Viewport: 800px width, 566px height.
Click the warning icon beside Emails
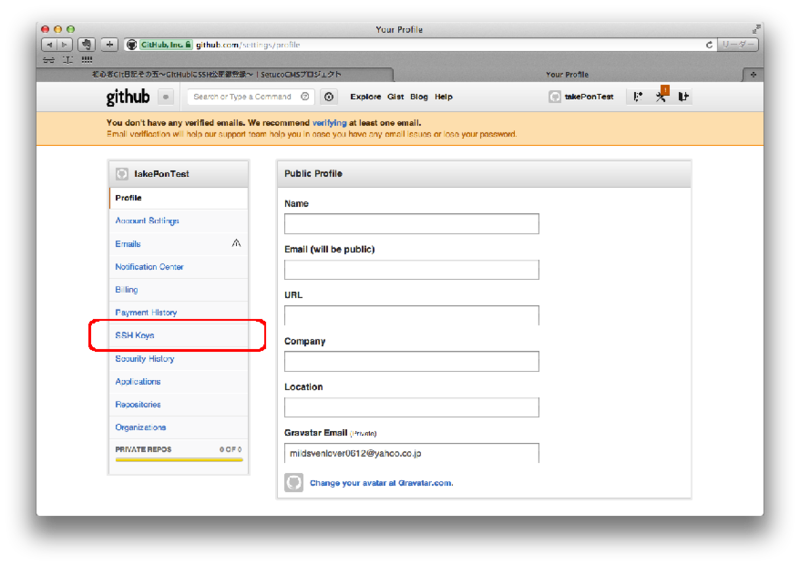[x=236, y=243]
